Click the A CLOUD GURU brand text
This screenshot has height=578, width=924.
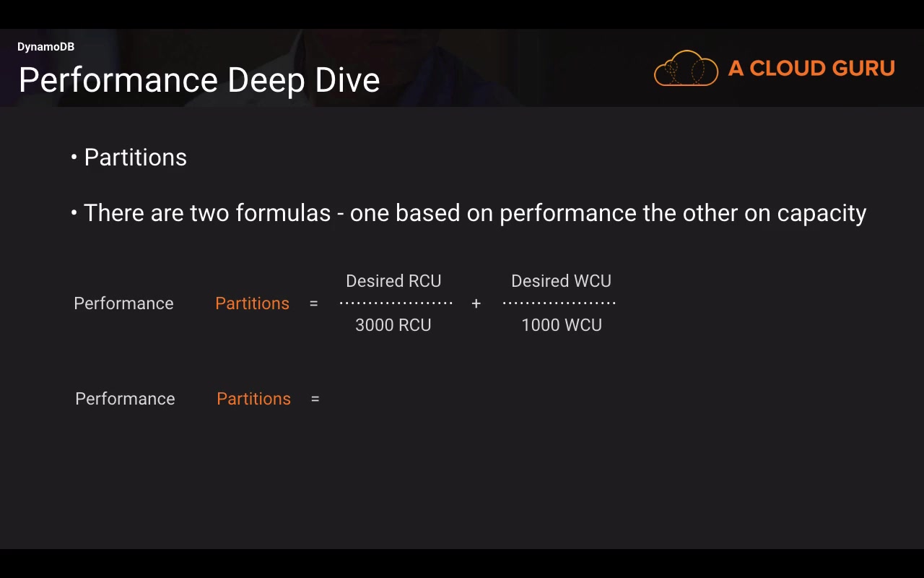(x=811, y=69)
